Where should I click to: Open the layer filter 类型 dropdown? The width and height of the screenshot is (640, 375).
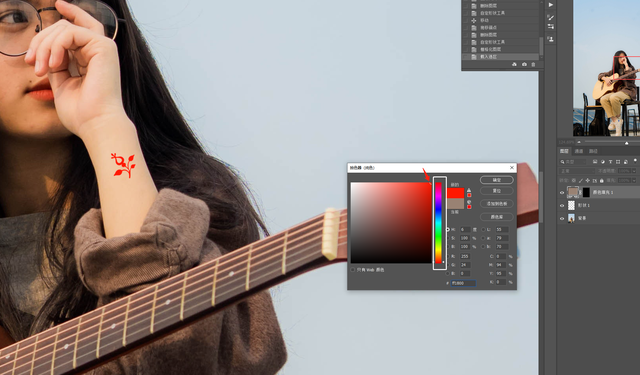(x=573, y=162)
